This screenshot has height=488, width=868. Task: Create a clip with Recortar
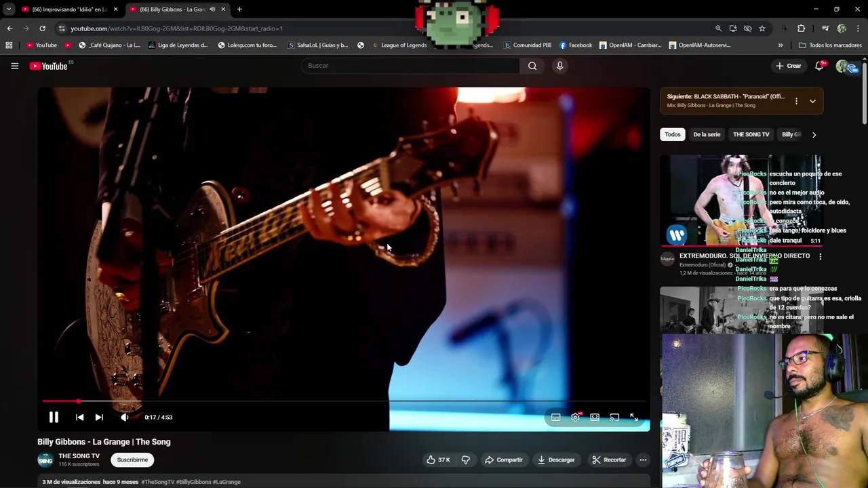609,460
